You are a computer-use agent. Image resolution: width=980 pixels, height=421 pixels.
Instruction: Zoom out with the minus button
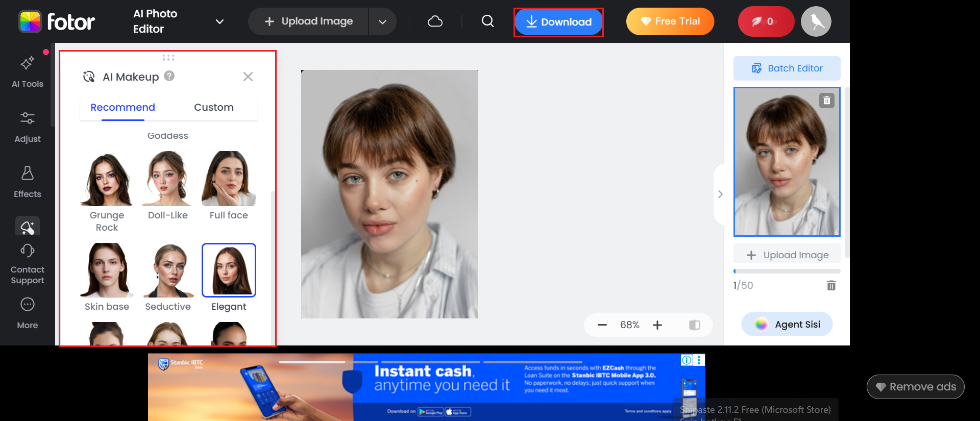coord(602,325)
